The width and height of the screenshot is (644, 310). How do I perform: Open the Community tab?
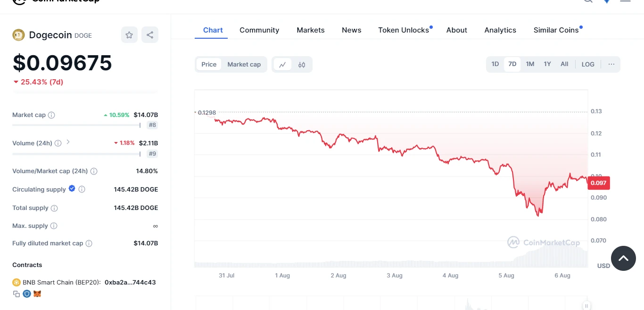(259, 30)
